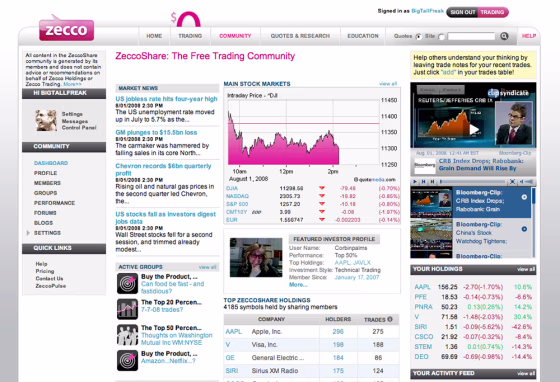Click the clip syndicate logo on the video

click(508, 93)
